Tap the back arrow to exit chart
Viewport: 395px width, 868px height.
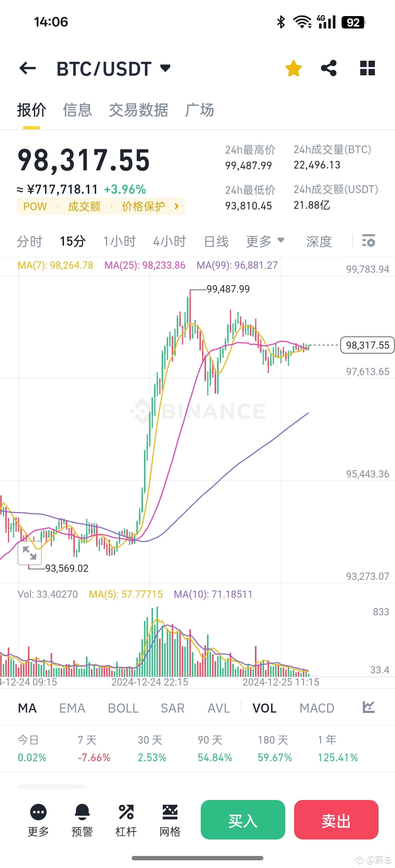tap(27, 68)
